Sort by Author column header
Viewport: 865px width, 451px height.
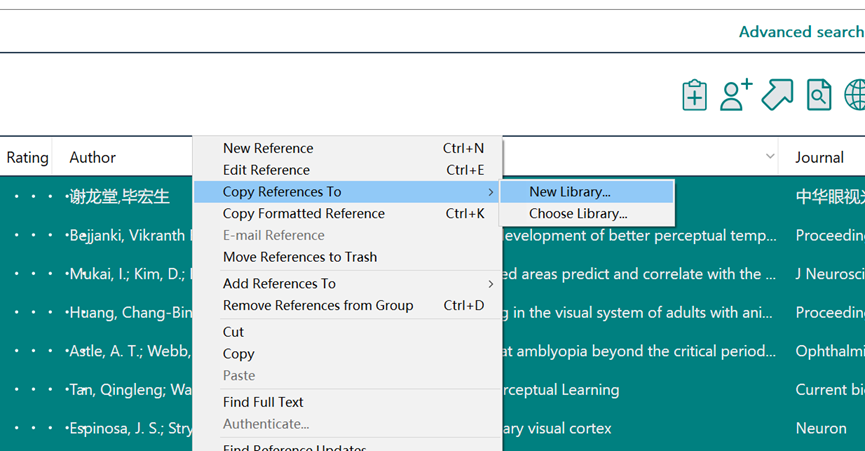point(92,158)
